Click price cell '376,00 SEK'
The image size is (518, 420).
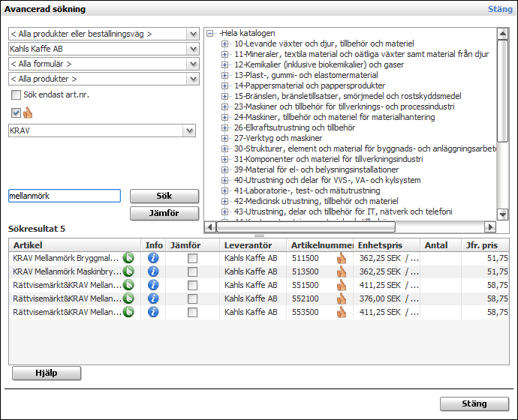[x=387, y=299]
